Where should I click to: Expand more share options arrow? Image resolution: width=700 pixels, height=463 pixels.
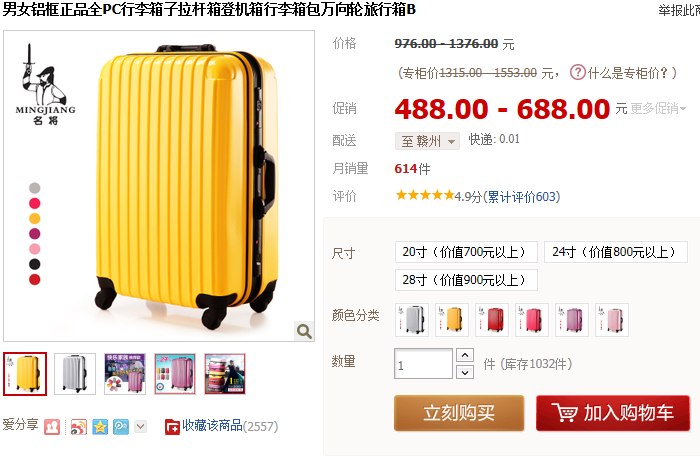(x=140, y=426)
